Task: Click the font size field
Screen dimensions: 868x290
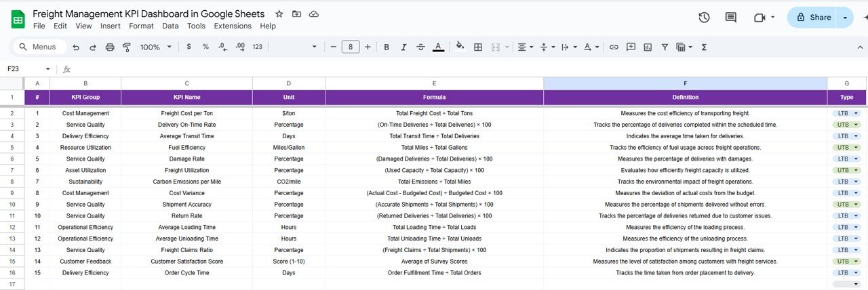Action: pos(350,47)
